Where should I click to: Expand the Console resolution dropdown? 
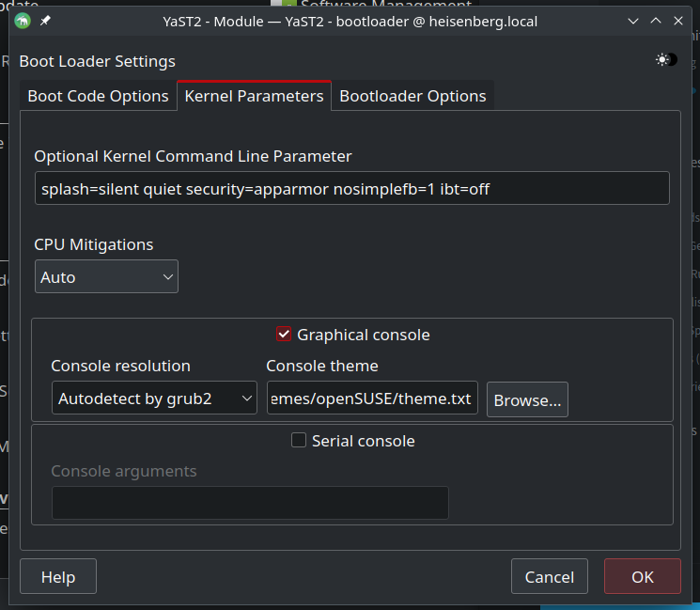click(154, 399)
